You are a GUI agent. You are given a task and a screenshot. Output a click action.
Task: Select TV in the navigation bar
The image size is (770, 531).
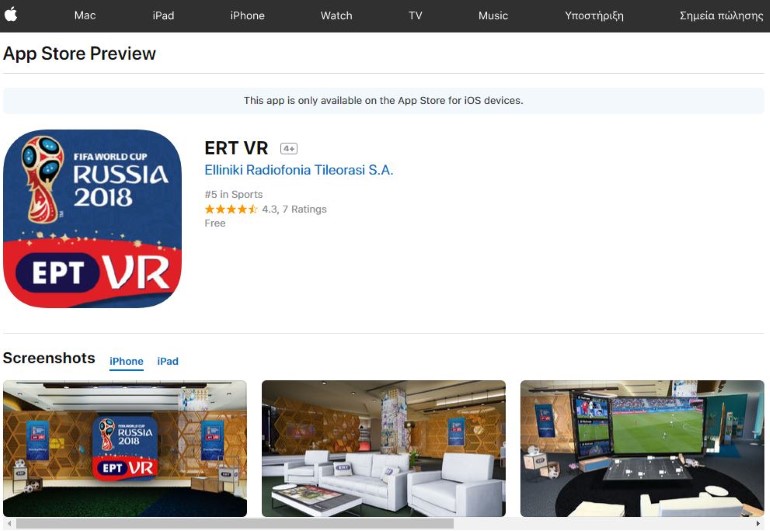[x=415, y=16]
